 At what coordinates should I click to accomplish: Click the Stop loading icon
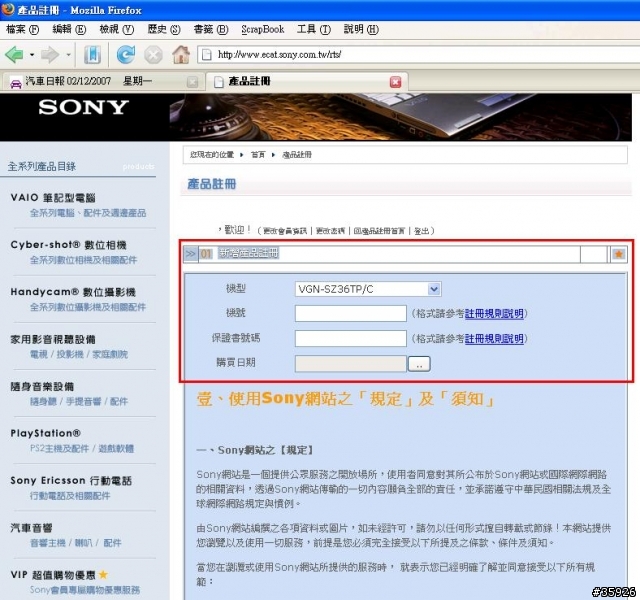pyautogui.click(x=153, y=55)
